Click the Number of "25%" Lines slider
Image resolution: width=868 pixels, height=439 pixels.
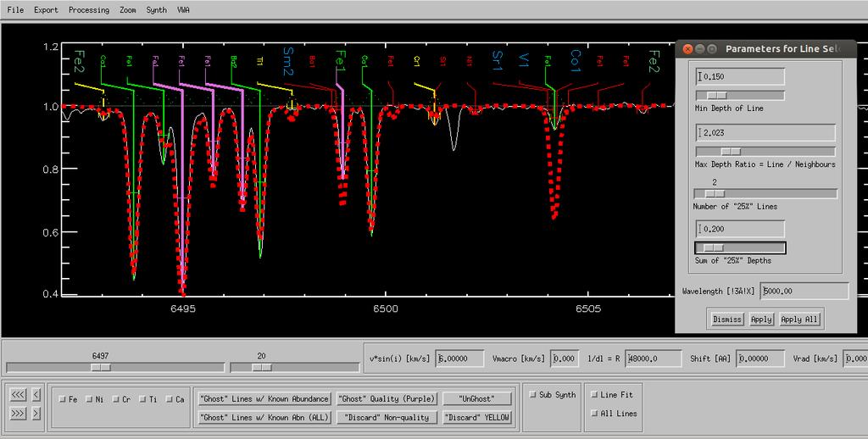point(765,194)
